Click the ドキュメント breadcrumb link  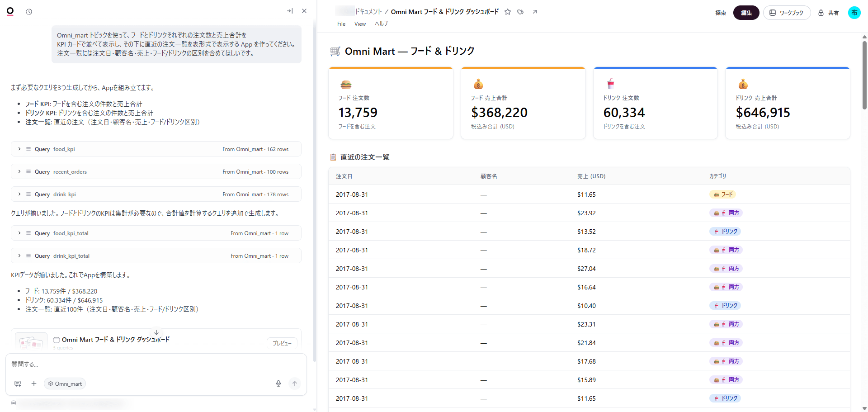point(368,12)
